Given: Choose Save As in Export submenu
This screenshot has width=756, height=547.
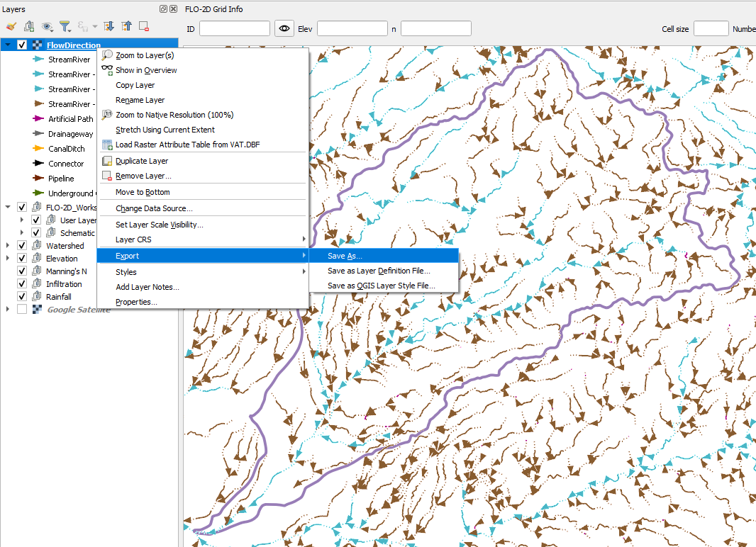Looking at the screenshot, I should pyautogui.click(x=345, y=256).
